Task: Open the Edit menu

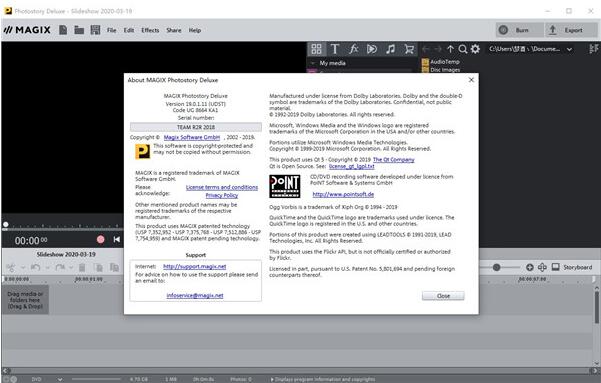Action: click(x=129, y=30)
